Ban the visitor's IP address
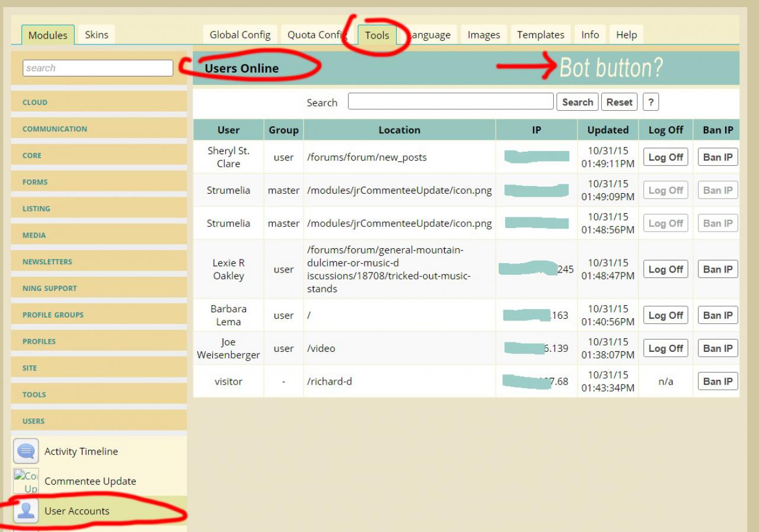 coord(717,382)
